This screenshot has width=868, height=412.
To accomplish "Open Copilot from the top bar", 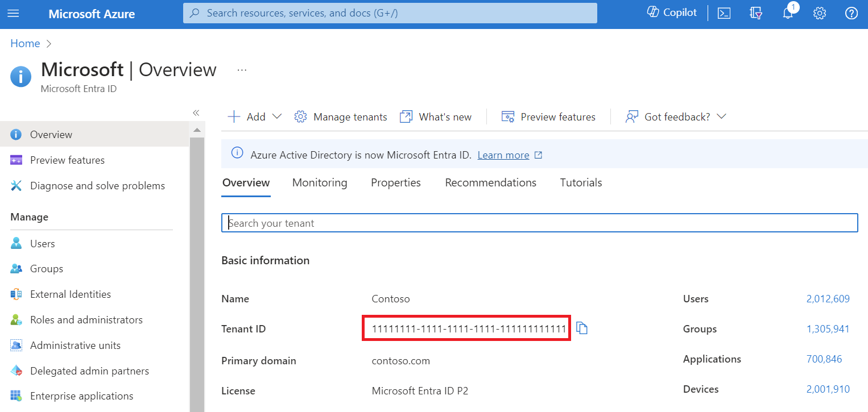I will (672, 13).
